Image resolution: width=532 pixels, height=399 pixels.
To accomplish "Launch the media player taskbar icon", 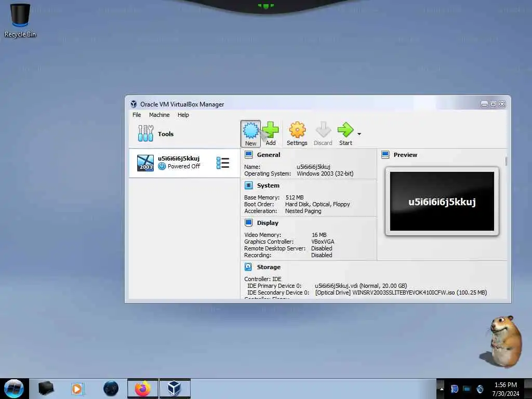I will point(77,389).
